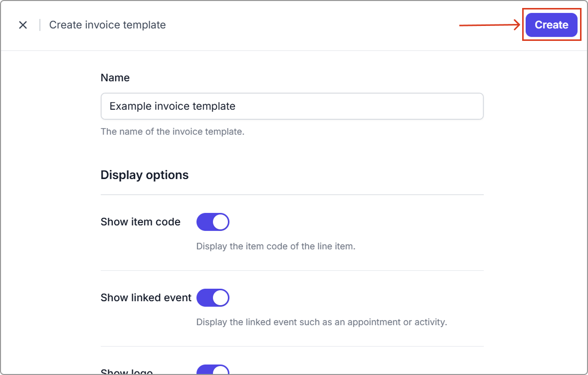588x375 pixels.
Task: Click the red arrow pointing at Create
Action: pyautogui.click(x=490, y=25)
